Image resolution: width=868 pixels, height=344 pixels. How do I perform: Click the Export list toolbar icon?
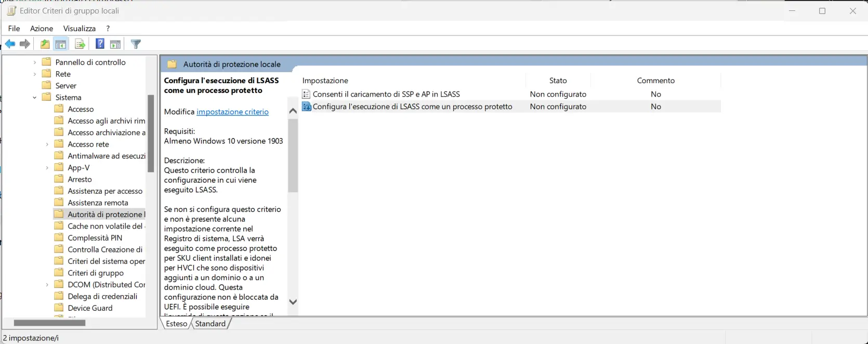point(80,44)
